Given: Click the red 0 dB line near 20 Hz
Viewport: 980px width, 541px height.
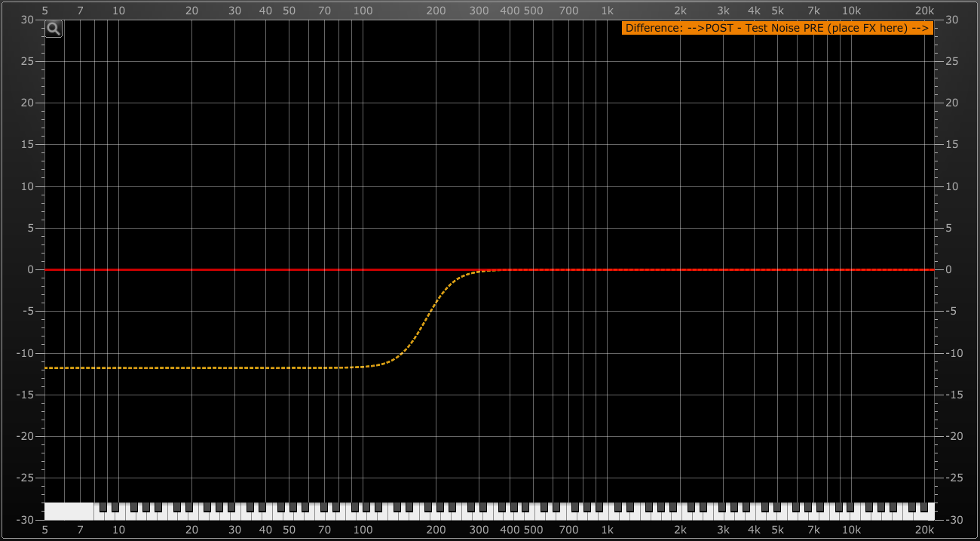Looking at the screenshot, I should point(192,269).
